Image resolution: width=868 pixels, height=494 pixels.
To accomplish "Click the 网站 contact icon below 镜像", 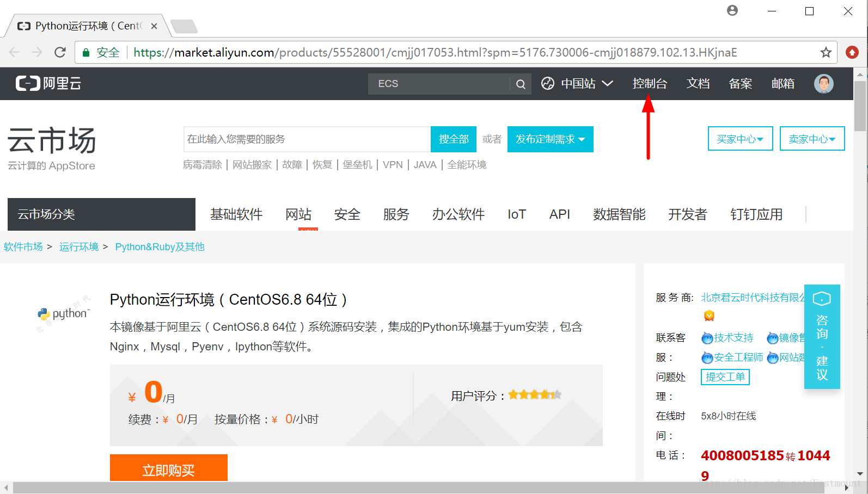I will pos(772,357).
